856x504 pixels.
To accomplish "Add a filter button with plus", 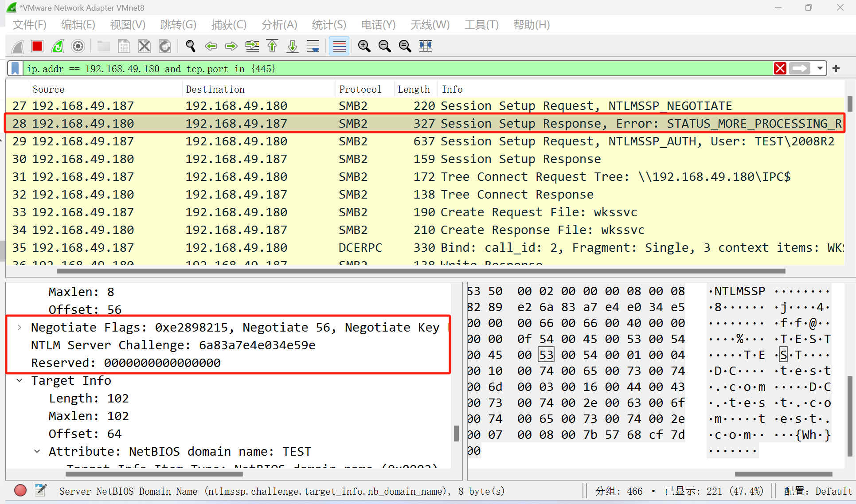I will [836, 69].
